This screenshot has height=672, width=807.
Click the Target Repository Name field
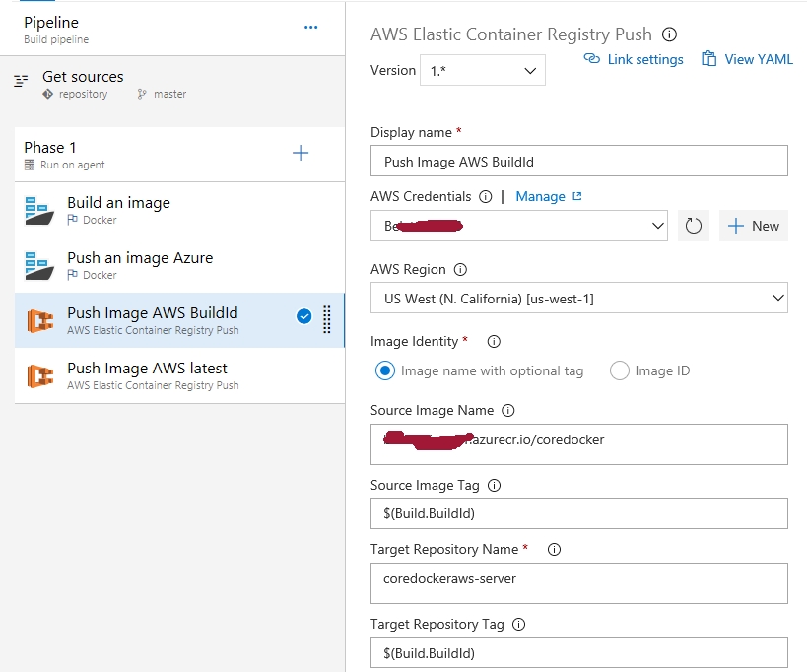coord(579,583)
